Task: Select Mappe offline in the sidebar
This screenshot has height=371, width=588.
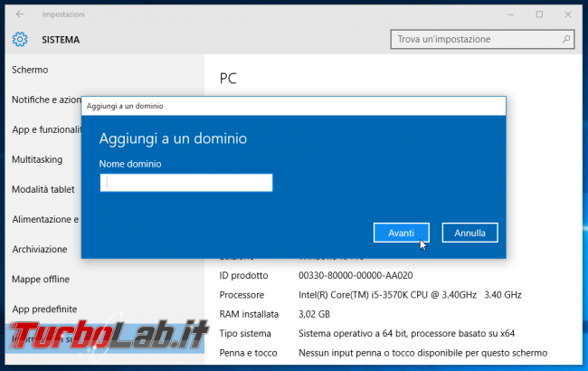Action: tap(41, 279)
